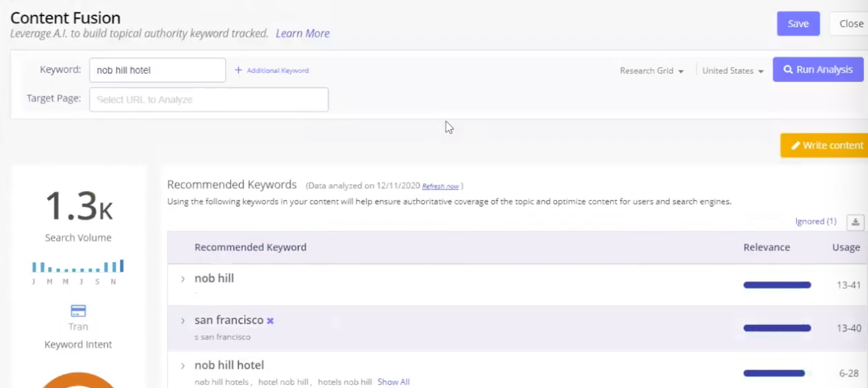The image size is (868, 388).
Task: Open the United States country dropdown
Action: click(732, 70)
